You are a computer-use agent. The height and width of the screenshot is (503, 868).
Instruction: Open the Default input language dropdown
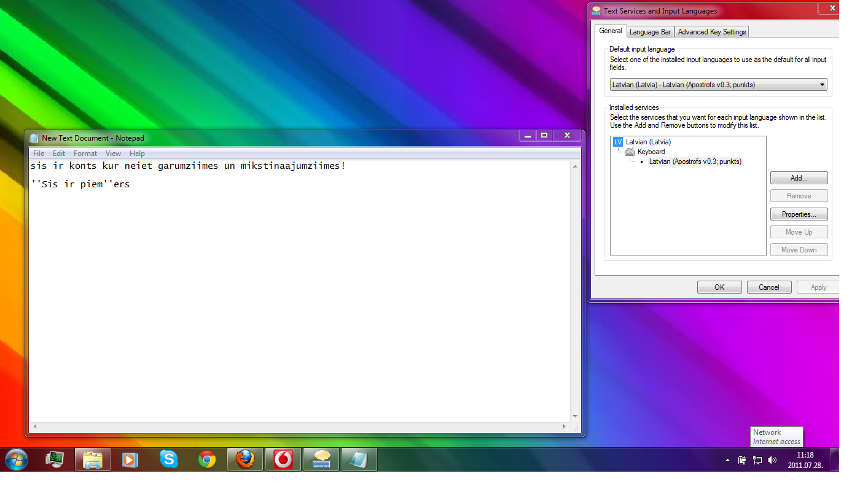pos(718,85)
